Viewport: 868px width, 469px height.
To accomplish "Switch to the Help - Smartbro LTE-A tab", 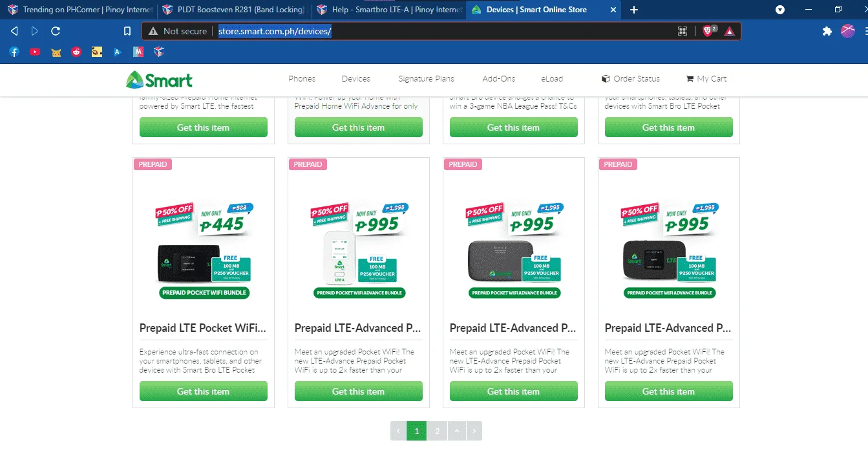I will 388,10.
